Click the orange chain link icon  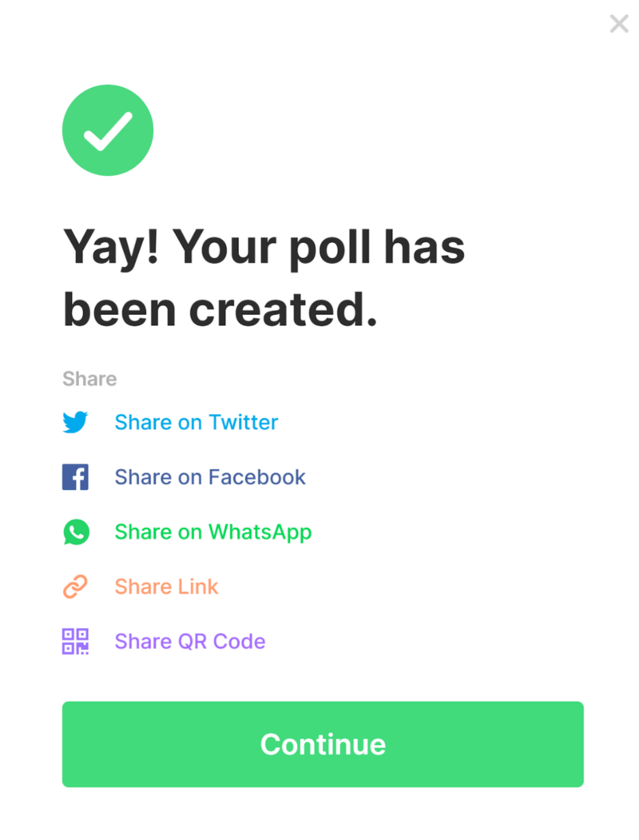[75, 587]
